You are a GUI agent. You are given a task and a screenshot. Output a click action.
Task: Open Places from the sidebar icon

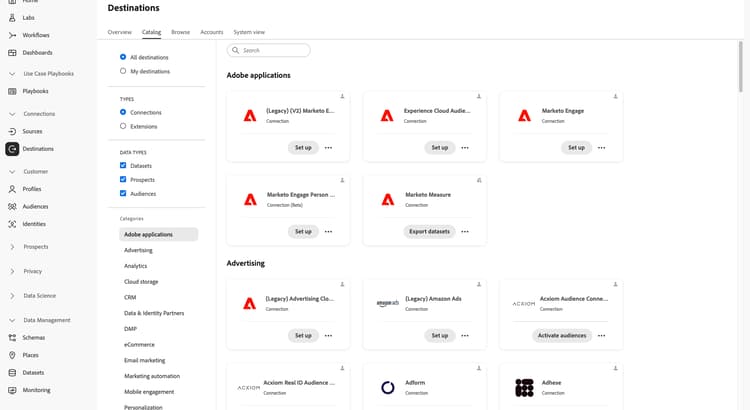12,355
